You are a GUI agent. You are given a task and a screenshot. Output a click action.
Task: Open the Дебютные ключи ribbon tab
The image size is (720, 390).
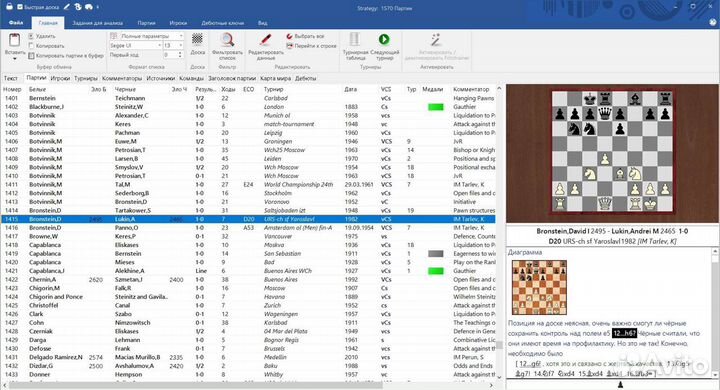[223, 23]
